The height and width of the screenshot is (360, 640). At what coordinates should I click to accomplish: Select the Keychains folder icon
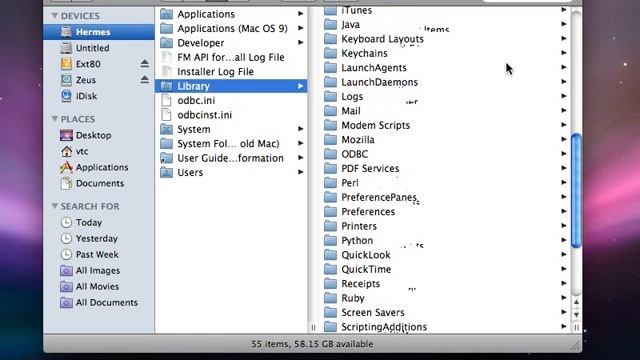click(x=330, y=53)
